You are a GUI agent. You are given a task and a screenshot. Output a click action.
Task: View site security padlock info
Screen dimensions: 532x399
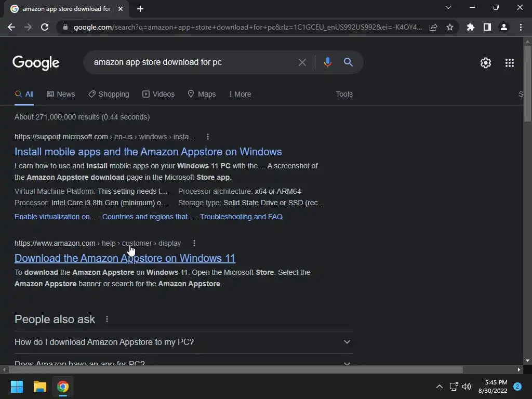(x=65, y=27)
